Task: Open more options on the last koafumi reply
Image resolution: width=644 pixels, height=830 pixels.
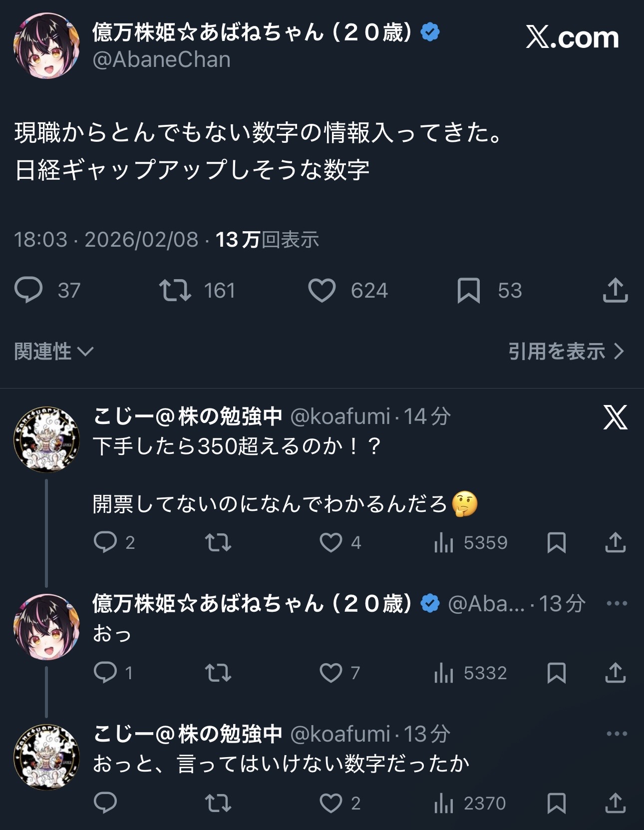Action: 617,734
